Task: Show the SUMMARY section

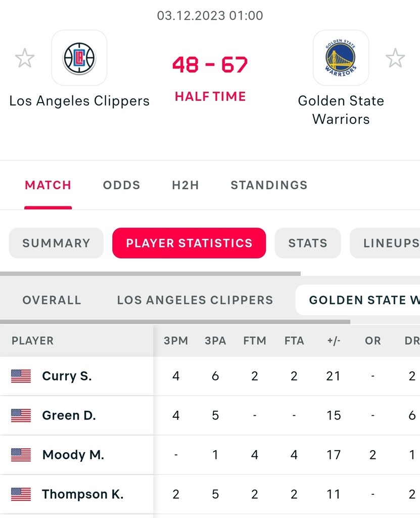Action: coord(56,243)
